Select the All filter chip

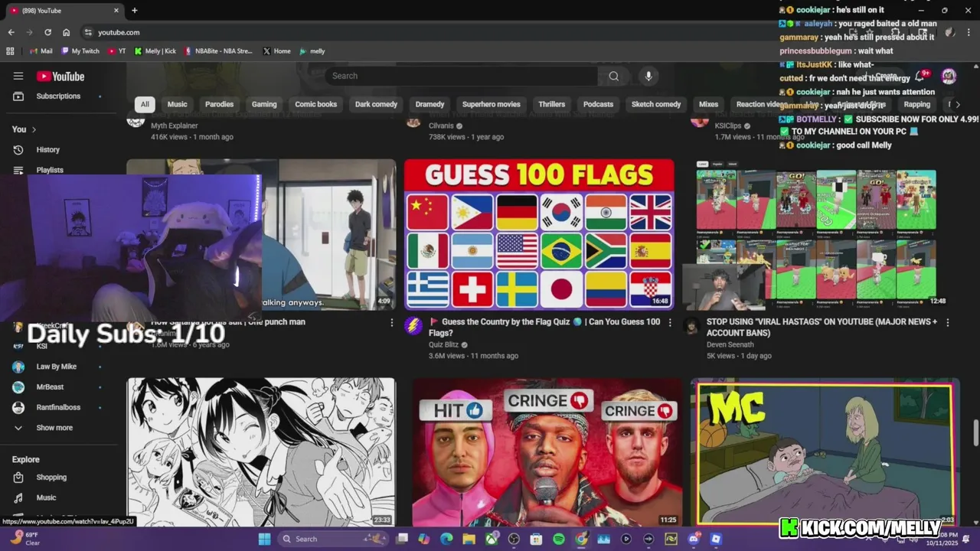(145, 104)
